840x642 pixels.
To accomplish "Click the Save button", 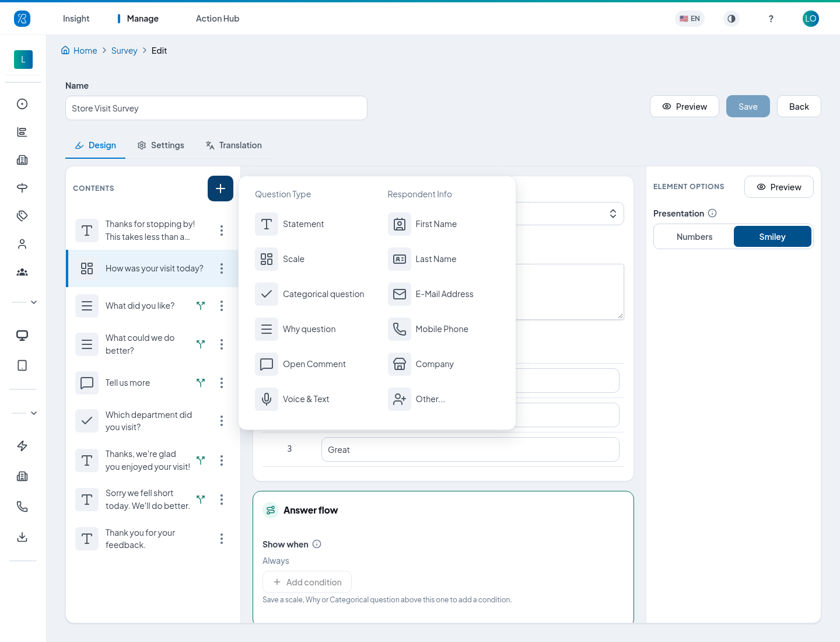I will (x=748, y=106).
